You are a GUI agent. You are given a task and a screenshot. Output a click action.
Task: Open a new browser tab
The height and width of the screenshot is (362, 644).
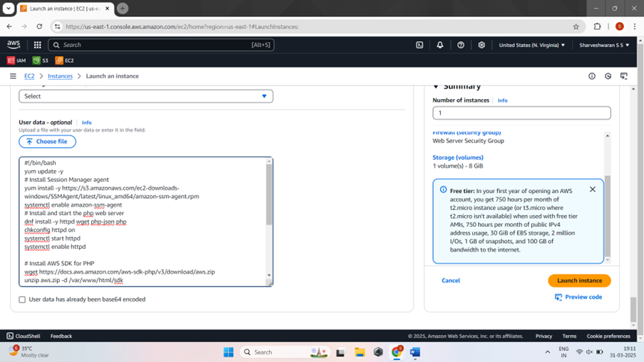click(123, 9)
